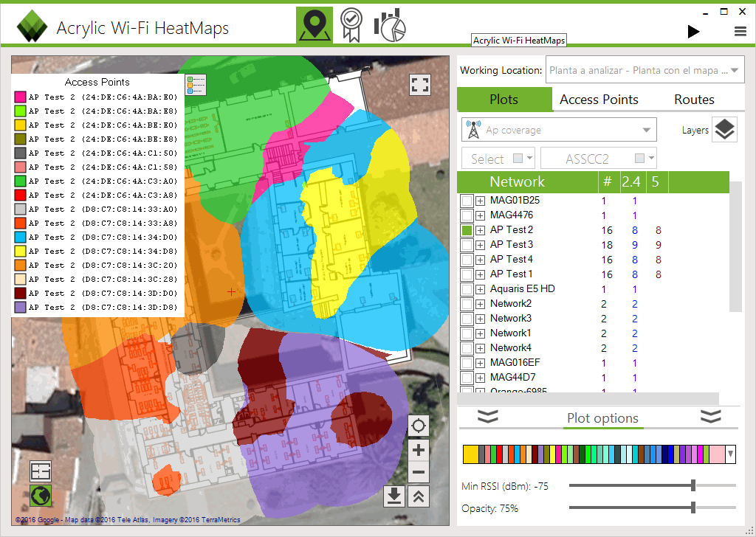Zoom in the map with the plus button
756x537 pixels.
tap(419, 450)
